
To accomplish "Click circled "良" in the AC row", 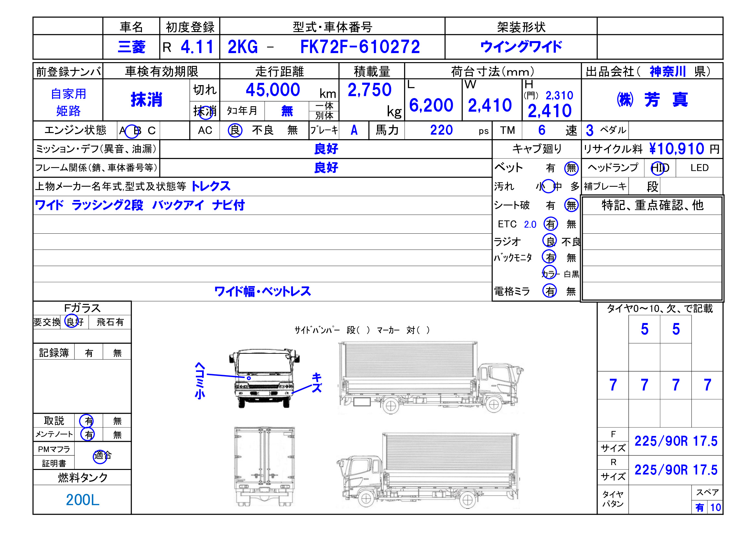I will 235,130.
